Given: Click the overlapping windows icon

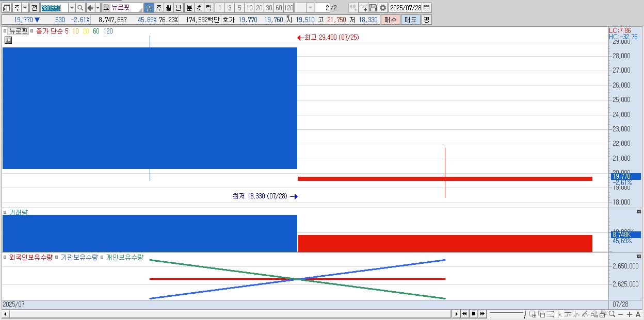Looking at the screenshot, I should tap(541, 314).
